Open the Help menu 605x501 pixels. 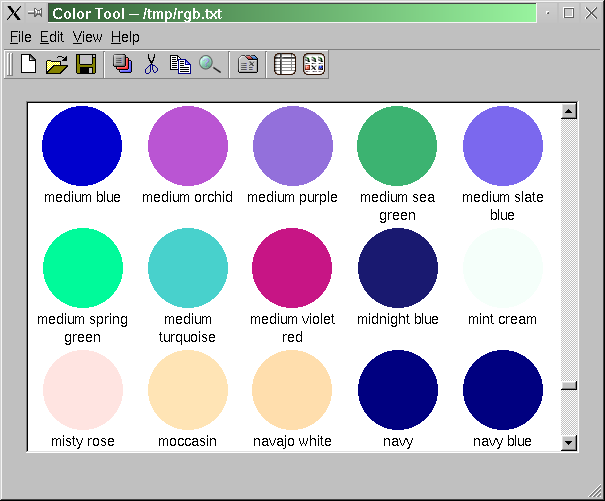tap(125, 38)
